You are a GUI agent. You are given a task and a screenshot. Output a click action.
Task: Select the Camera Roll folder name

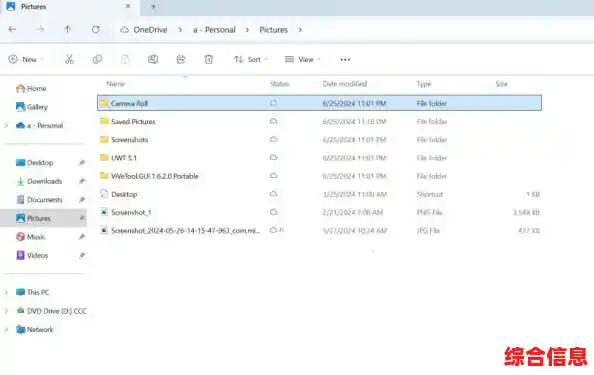pyautogui.click(x=129, y=103)
